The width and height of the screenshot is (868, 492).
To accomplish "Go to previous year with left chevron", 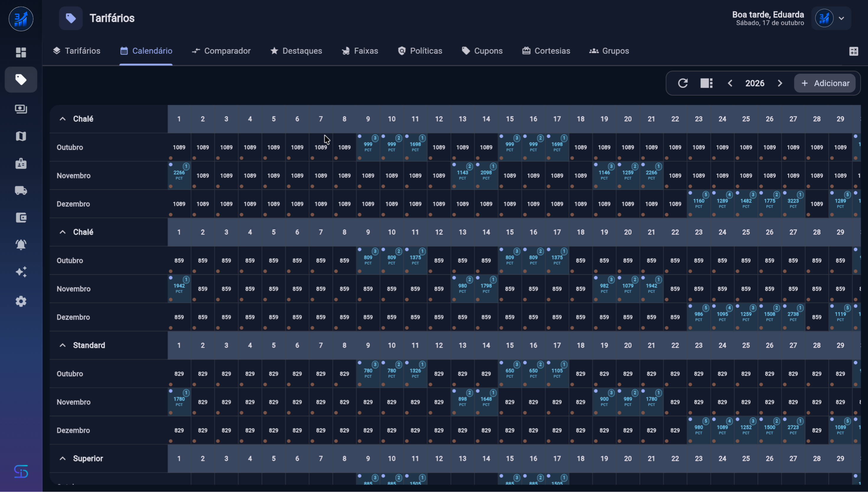I will pos(730,83).
